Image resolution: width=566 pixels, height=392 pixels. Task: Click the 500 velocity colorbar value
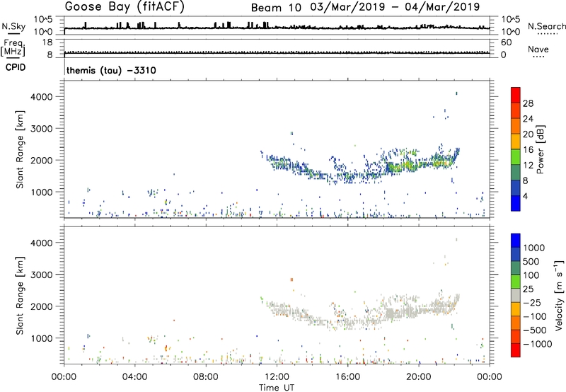click(x=531, y=261)
